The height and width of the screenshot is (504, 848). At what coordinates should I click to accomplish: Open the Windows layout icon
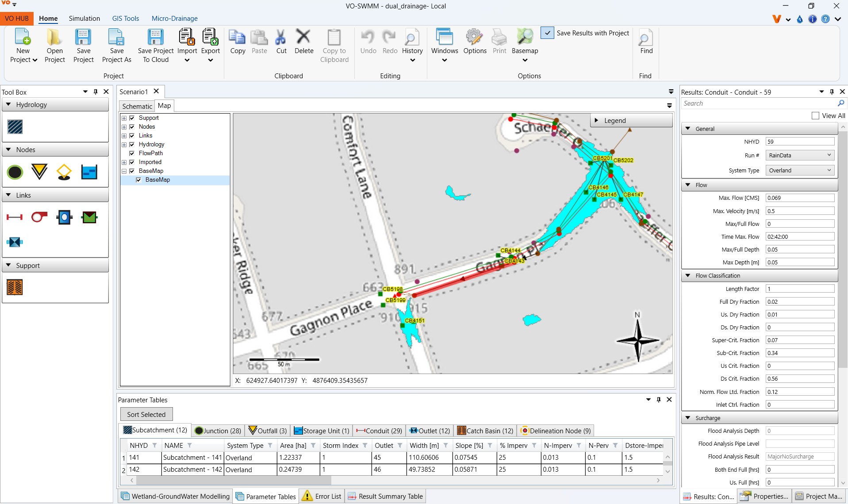click(x=445, y=37)
